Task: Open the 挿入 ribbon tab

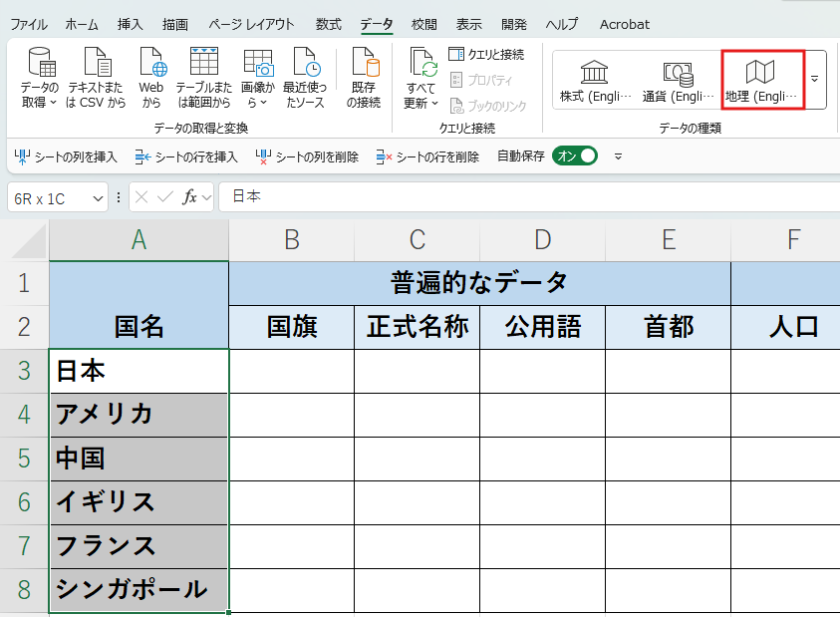Action: [x=131, y=25]
